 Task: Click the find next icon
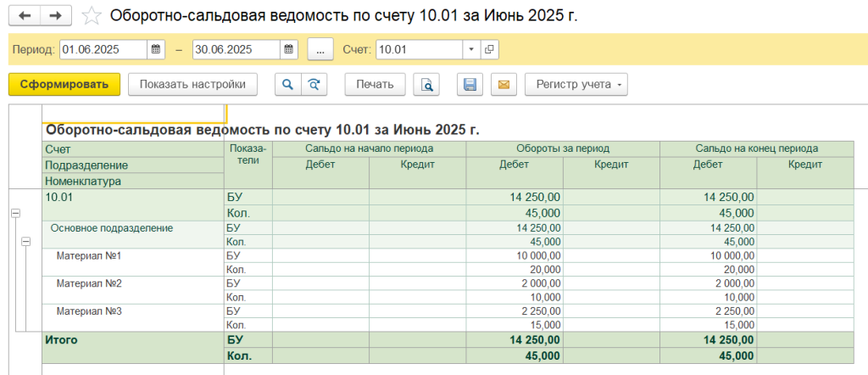313,84
